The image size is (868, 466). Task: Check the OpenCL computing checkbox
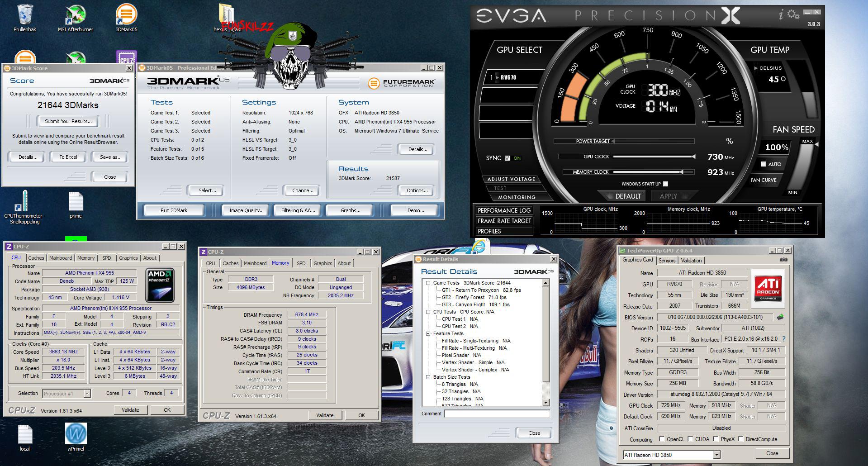click(662, 439)
